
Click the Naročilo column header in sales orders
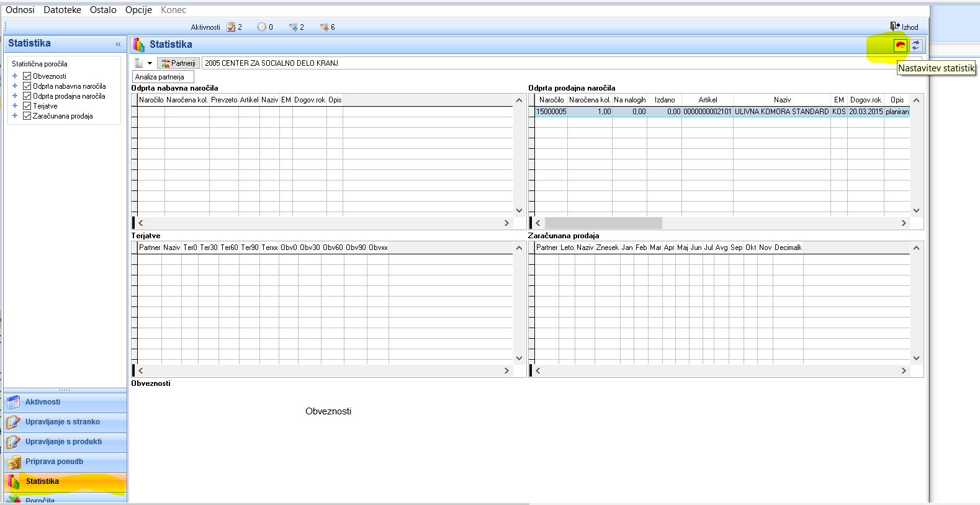click(x=551, y=100)
